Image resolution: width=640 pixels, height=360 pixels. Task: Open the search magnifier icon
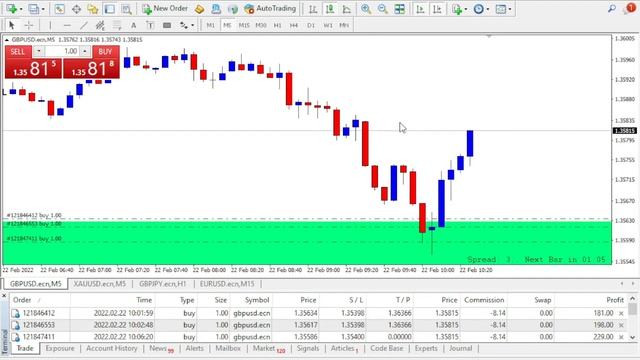[x=611, y=9]
